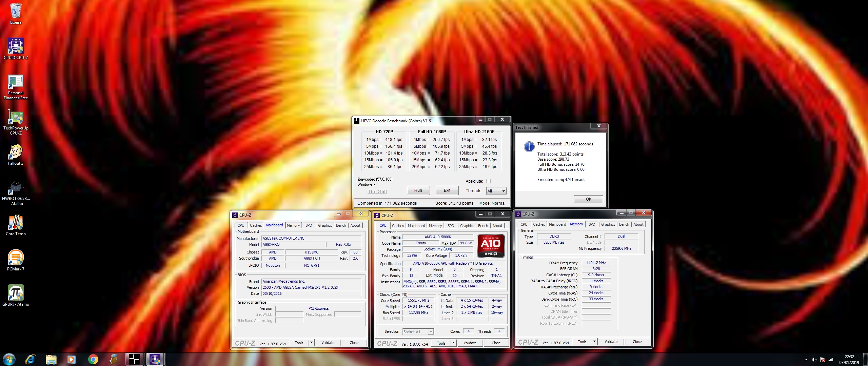Open Bench tab in middle CPU-Z window
868x366 pixels.
tap(483, 226)
